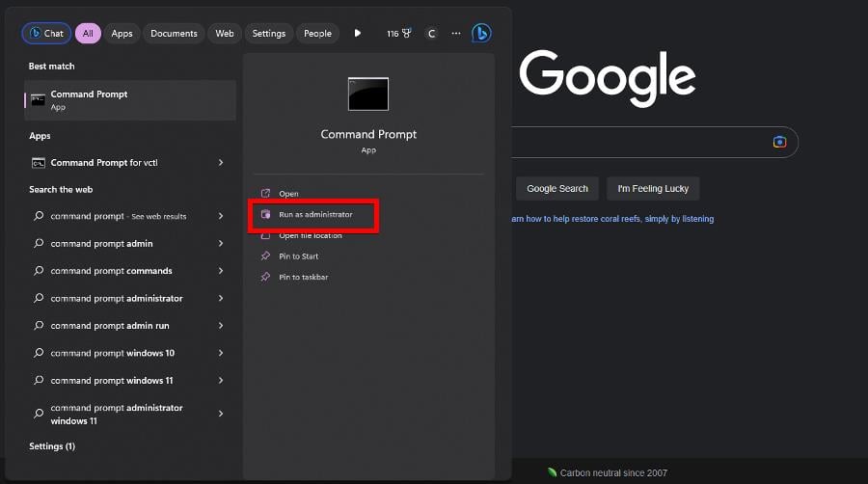Click search icon beside 'command prompt admin'
The width and height of the screenshot is (868, 484).
click(39, 243)
